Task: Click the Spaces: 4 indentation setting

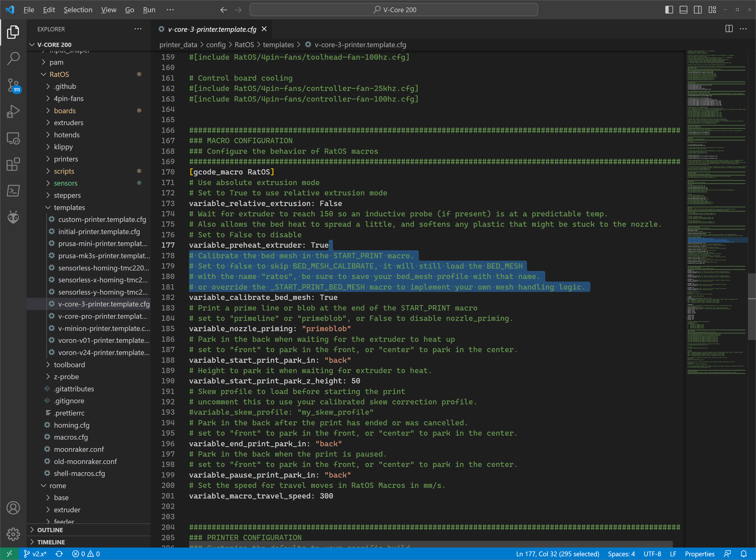Action: pyautogui.click(x=621, y=554)
